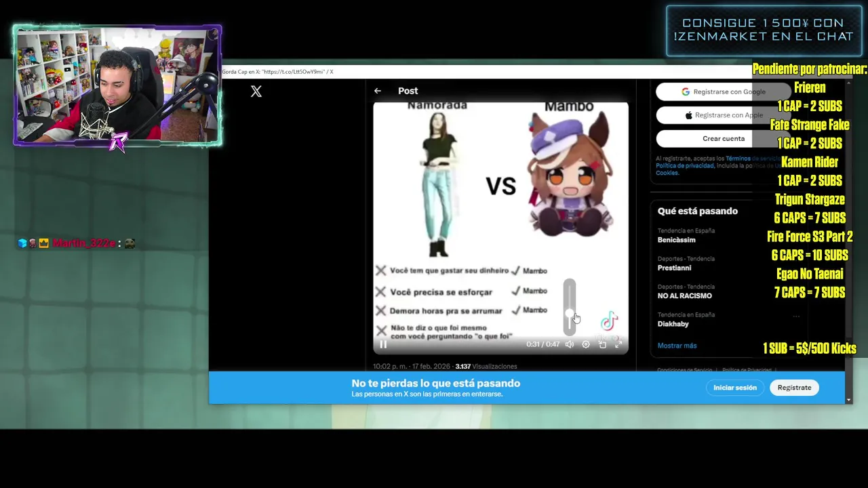Click the X logo icon

(x=256, y=91)
